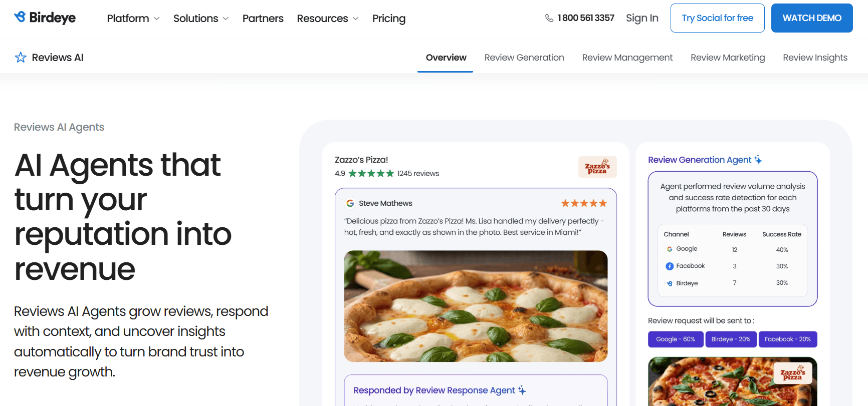The height and width of the screenshot is (406, 868).
Task: Click the Facebook row name in the Channel table
Action: pos(690,266)
